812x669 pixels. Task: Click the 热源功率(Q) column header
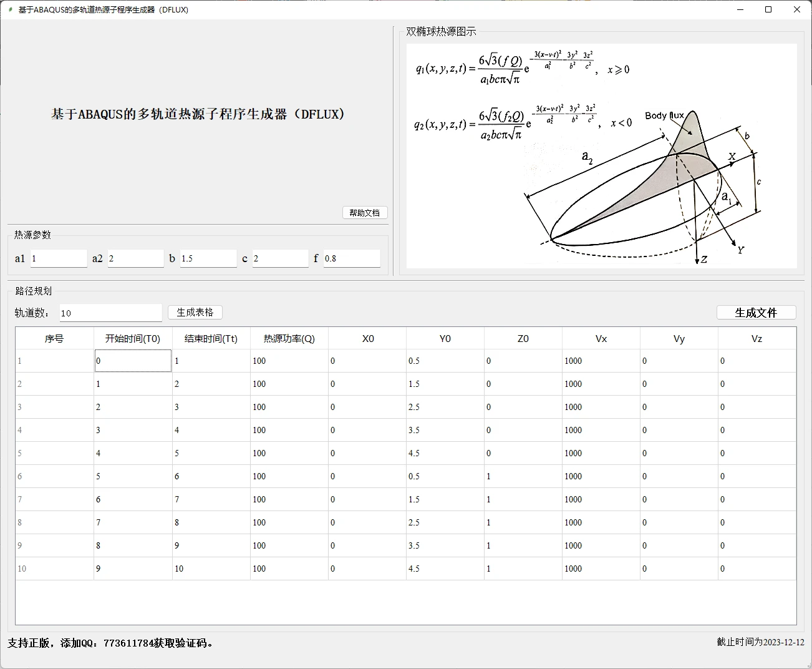[289, 338]
